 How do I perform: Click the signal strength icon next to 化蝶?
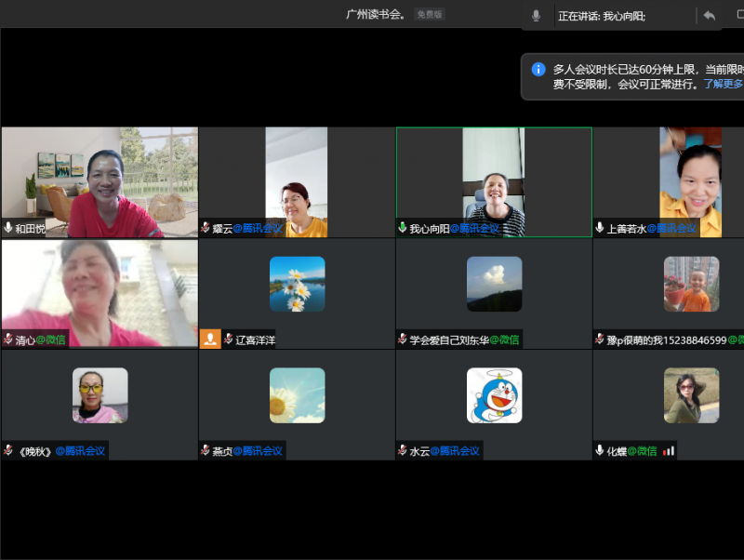point(669,451)
